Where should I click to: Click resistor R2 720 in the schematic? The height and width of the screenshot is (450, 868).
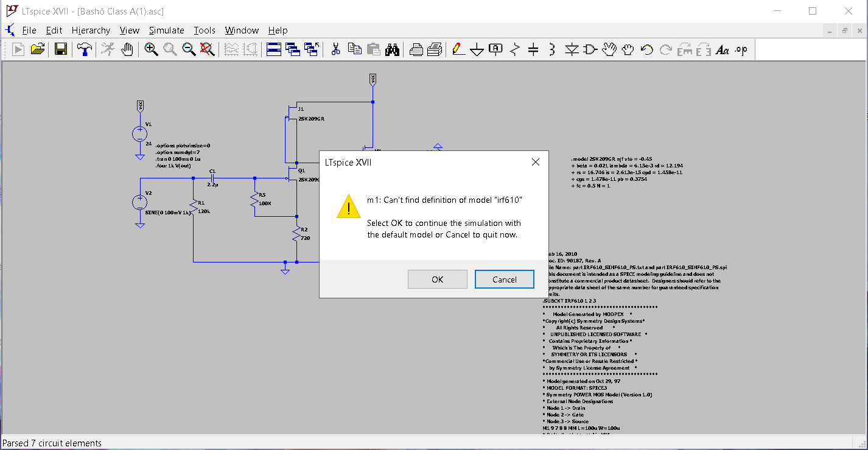coord(297,234)
